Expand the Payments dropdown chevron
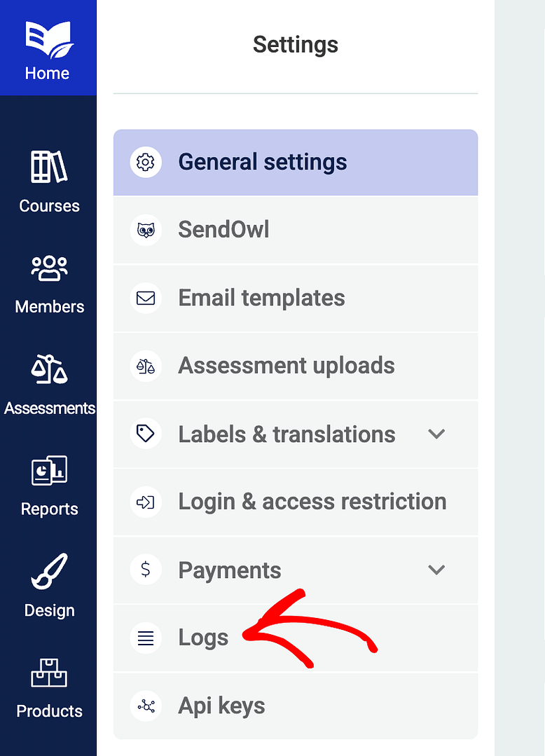545x756 pixels. pyautogui.click(x=436, y=570)
